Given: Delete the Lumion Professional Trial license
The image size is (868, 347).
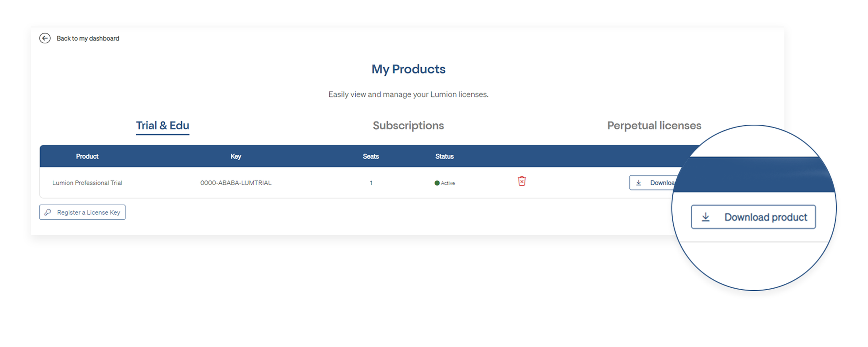Looking at the screenshot, I should (x=522, y=181).
